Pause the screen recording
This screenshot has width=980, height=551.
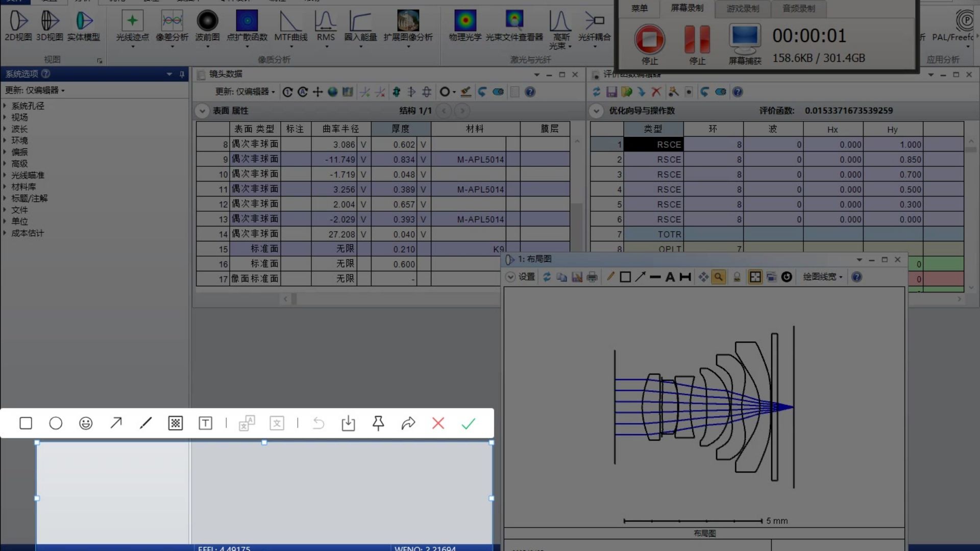point(697,40)
